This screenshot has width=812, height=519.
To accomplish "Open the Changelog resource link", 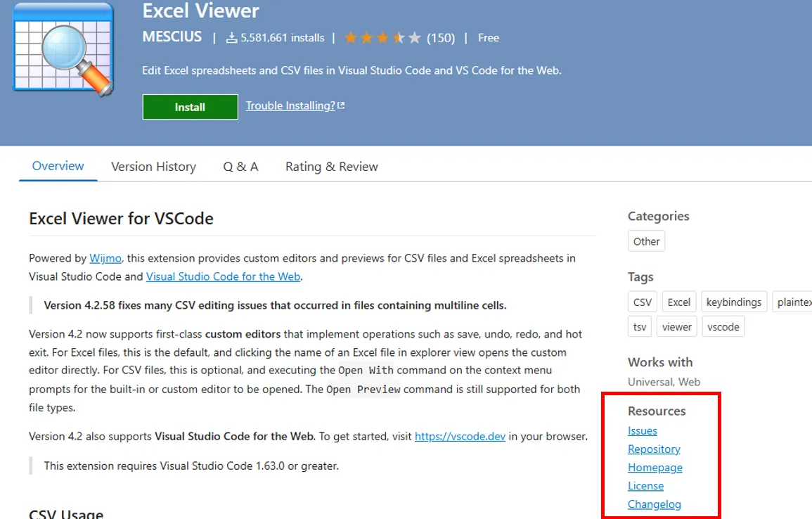I will click(x=654, y=504).
